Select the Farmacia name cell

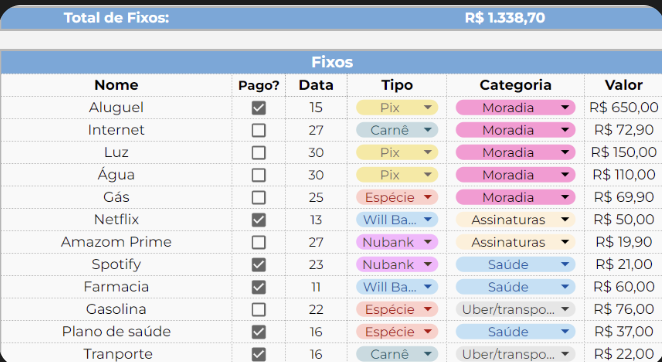116,287
